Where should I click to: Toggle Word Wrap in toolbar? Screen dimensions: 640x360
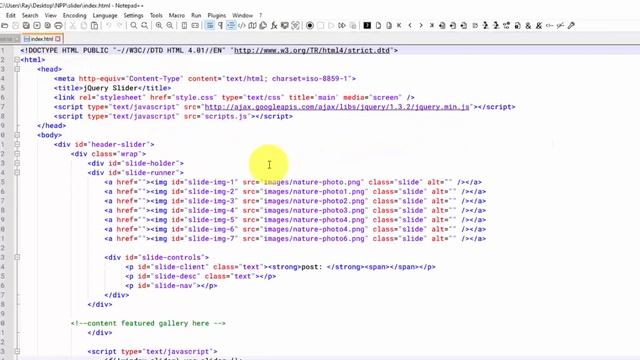click(x=210, y=26)
